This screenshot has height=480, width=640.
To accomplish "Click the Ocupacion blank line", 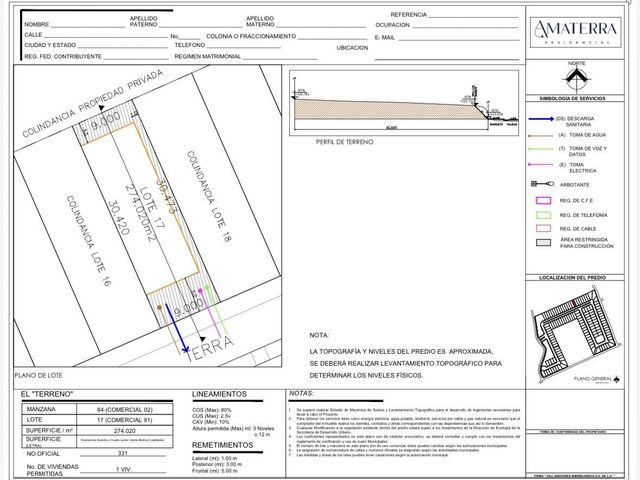I will click(465, 27).
